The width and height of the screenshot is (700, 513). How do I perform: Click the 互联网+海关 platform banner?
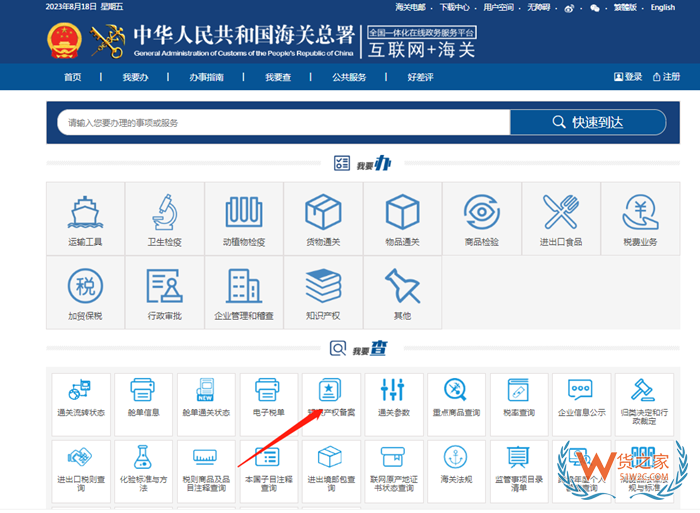pyautogui.click(x=422, y=42)
